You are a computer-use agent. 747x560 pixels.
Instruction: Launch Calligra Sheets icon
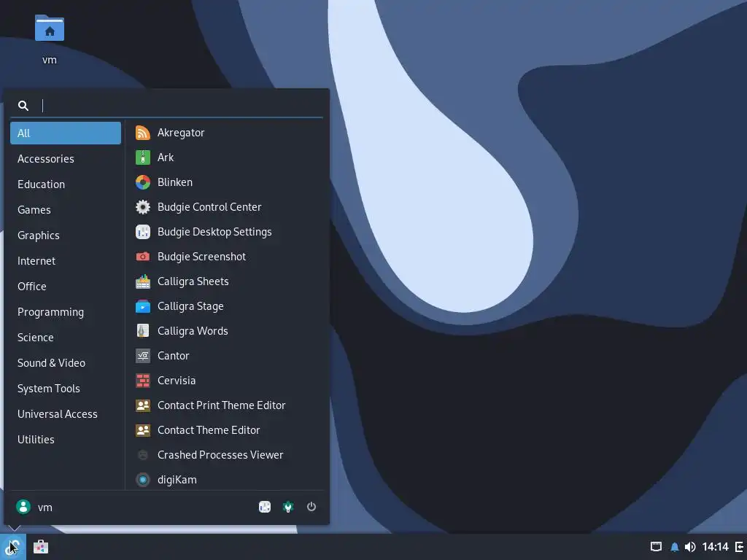(x=143, y=281)
